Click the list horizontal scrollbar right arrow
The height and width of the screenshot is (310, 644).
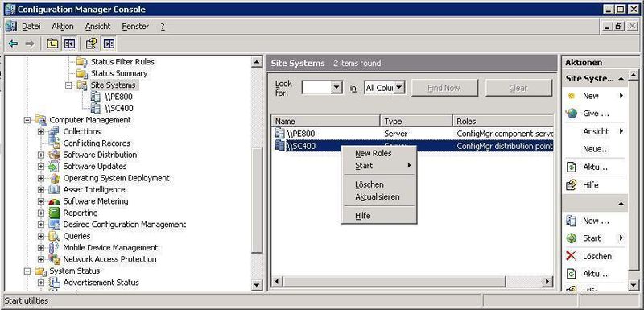547,282
